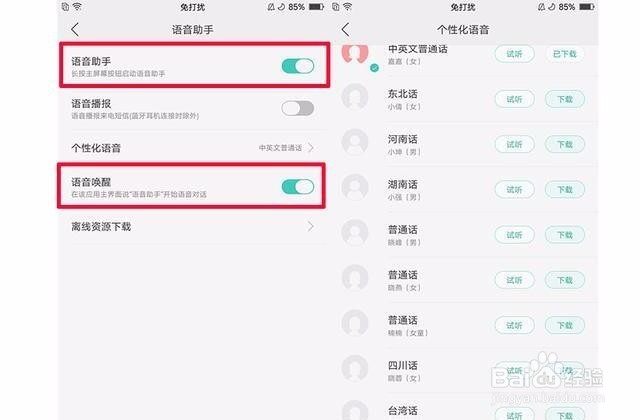Tap the 东北话 voice avatar
The image size is (640, 420).
click(355, 97)
